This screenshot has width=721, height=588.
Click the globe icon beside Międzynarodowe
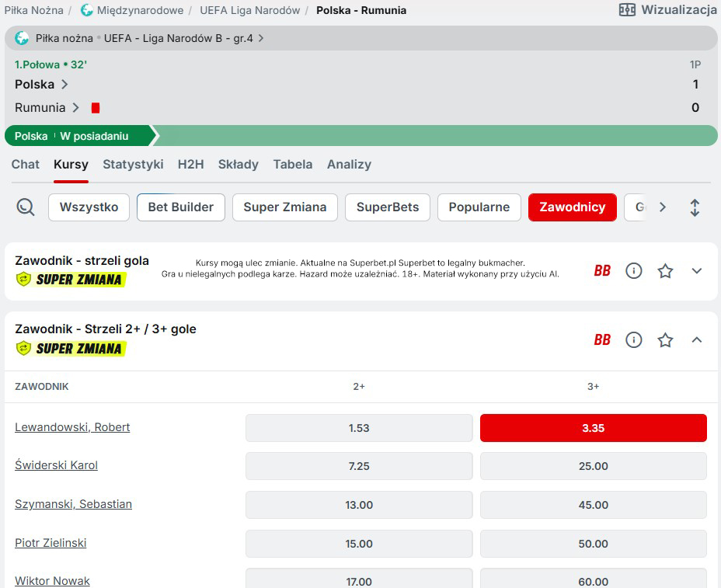(x=86, y=9)
